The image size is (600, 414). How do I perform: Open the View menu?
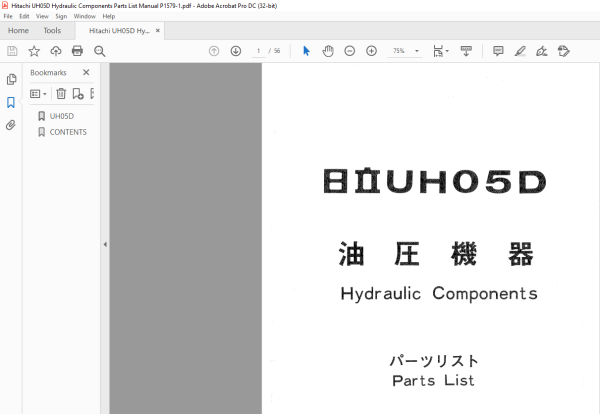point(42,16)
